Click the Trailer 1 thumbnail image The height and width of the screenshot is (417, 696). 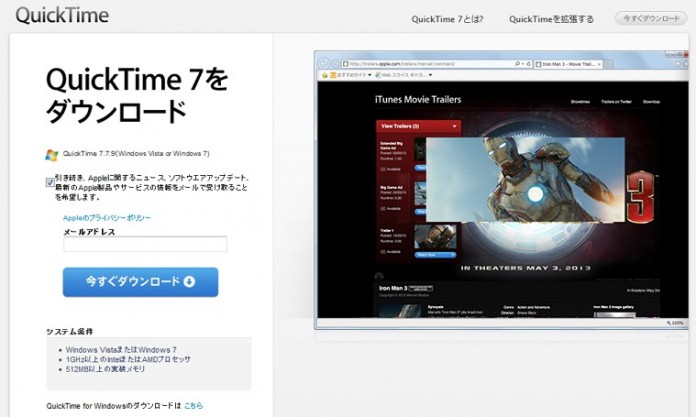click(435, 237)
